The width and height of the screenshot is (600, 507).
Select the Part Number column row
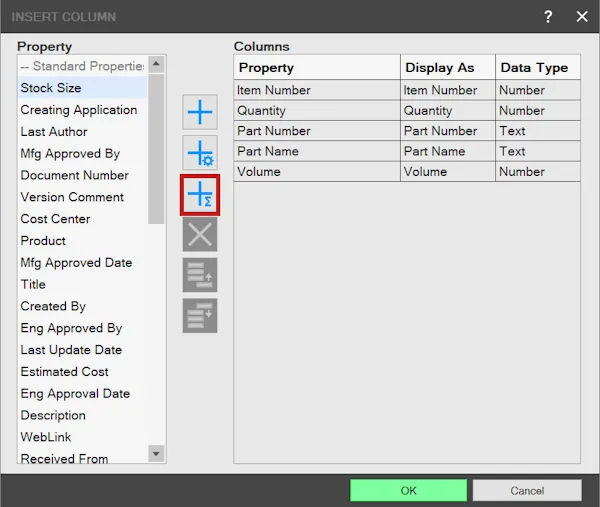coord(407,131)
